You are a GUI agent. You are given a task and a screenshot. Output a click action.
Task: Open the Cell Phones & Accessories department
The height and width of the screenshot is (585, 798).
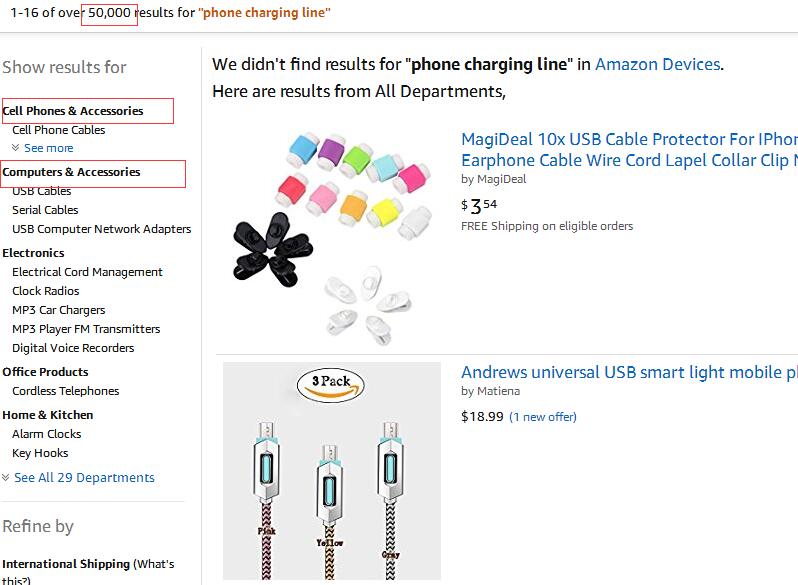tap(73, 111)
